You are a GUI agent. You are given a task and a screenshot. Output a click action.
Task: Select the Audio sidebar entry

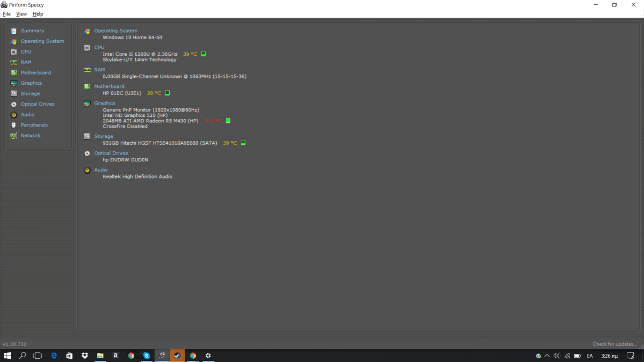point(27,114)
